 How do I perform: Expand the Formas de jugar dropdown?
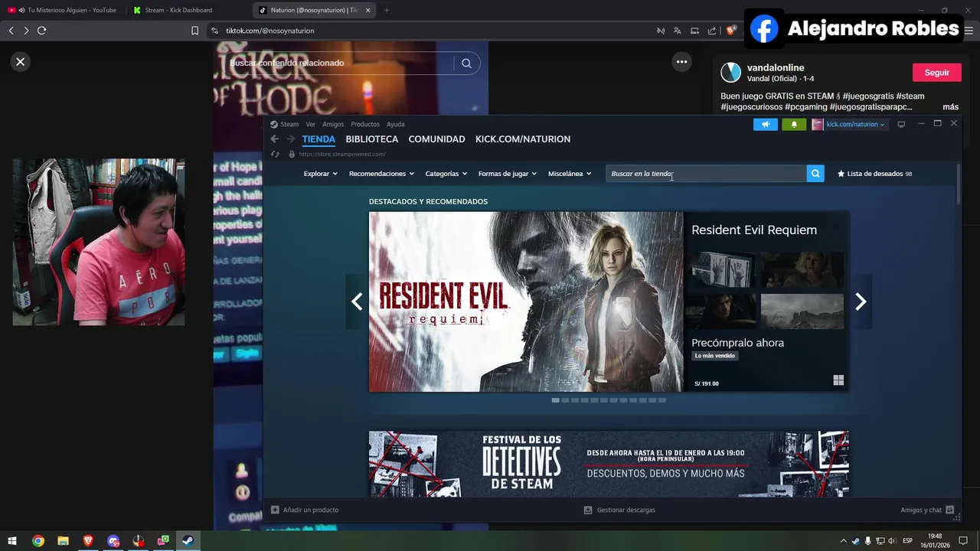tap(508, 174)
